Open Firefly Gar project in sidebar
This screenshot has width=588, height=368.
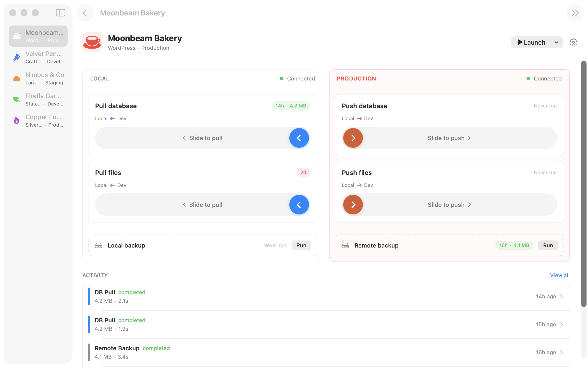[x=38, y=100]
